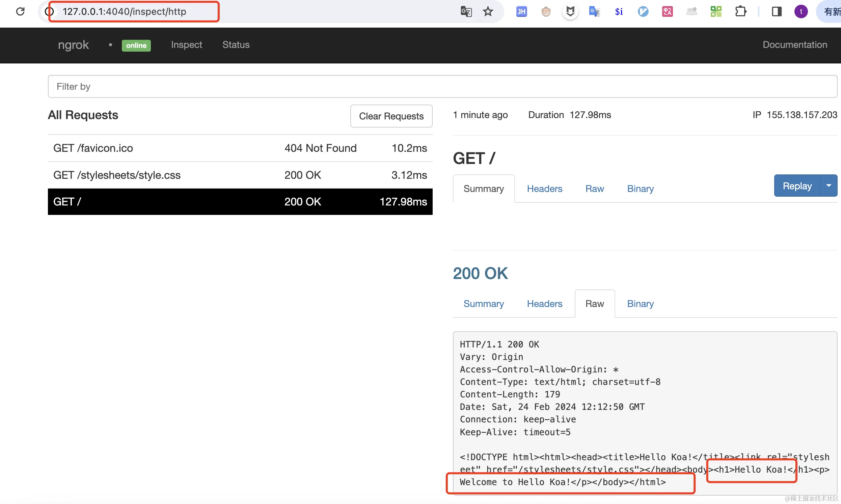841x504 pixels.
Task: Toggle the browser side panel icon
Action: (x=777, y=11)
